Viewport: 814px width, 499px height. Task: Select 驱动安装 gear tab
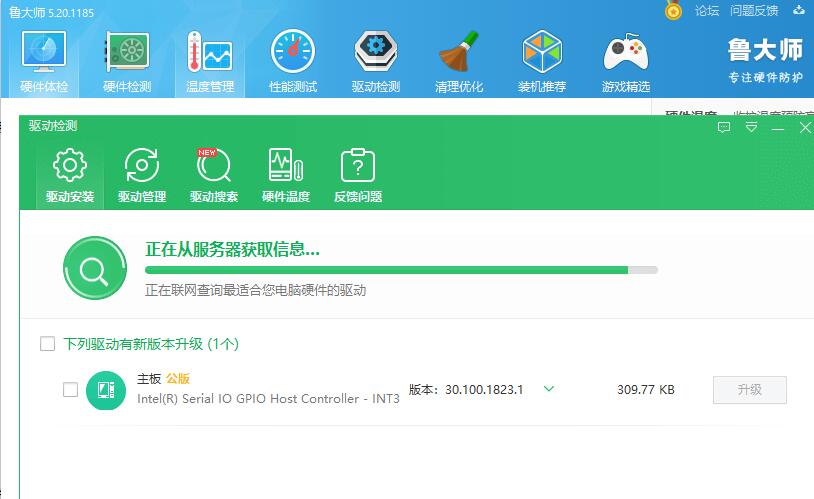point(70,176)
